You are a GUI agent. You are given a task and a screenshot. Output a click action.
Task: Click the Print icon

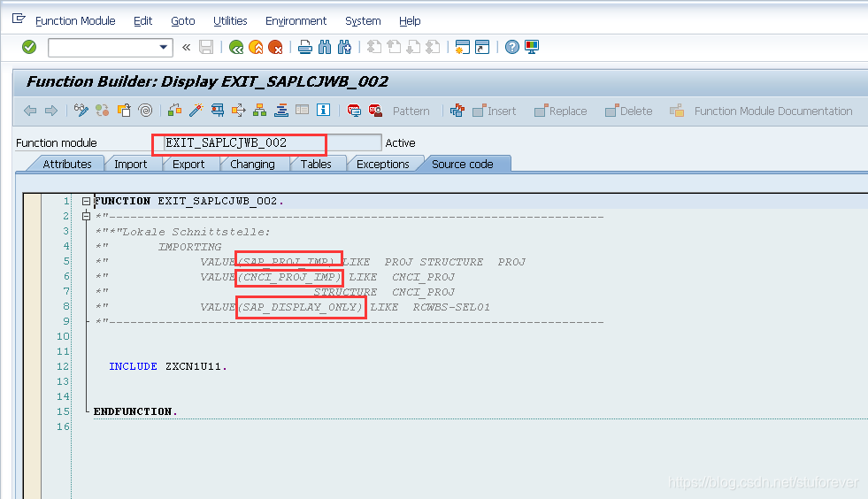305,47
